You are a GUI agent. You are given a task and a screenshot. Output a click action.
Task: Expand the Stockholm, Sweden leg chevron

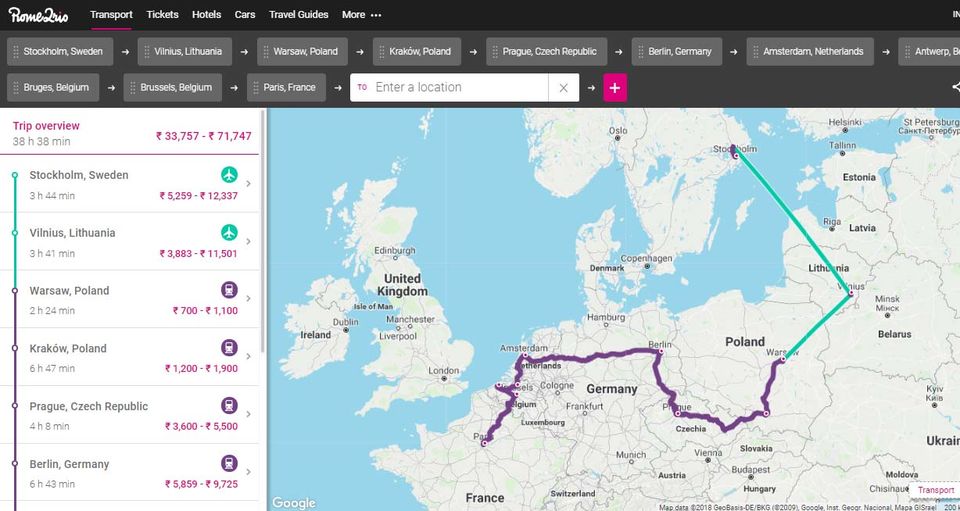point(249,184)
